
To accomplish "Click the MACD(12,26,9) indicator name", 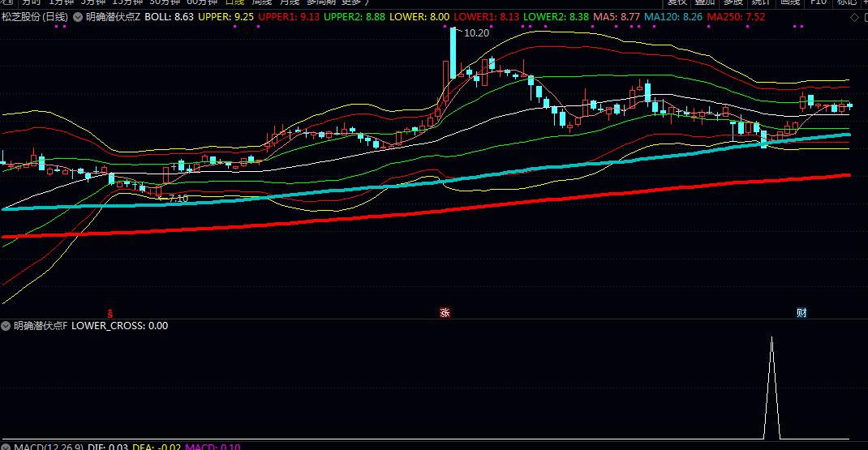I will pyautogui.click(x=49, y=447).
